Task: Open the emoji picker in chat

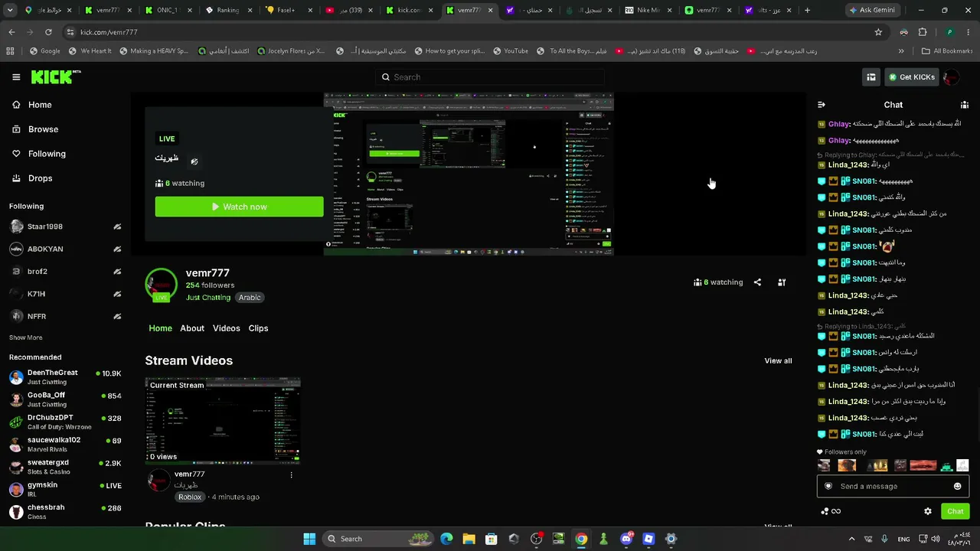Action: tap(957, 487)
